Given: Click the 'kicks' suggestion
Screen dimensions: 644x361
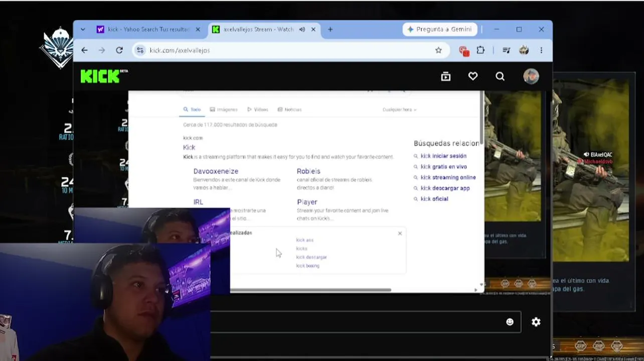Looking at the screenshot, I should click(x=301, y=249).
